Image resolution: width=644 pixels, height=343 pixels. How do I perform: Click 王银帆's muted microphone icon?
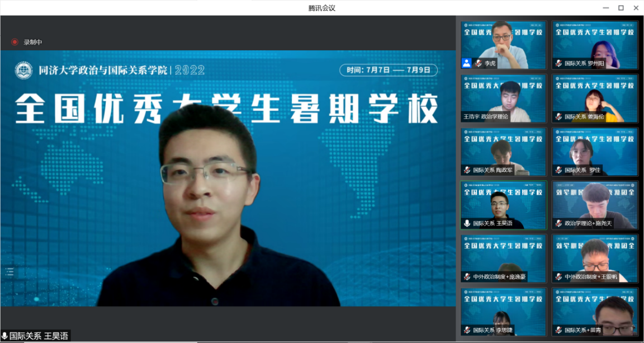[558, 277]
